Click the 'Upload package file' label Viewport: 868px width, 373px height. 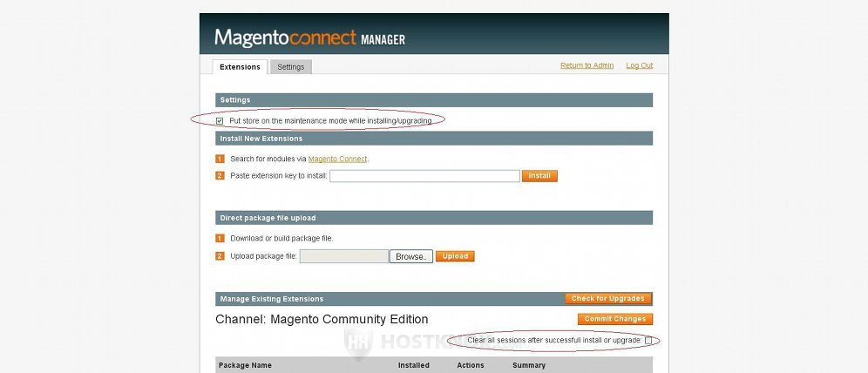[x=263, y=256]
